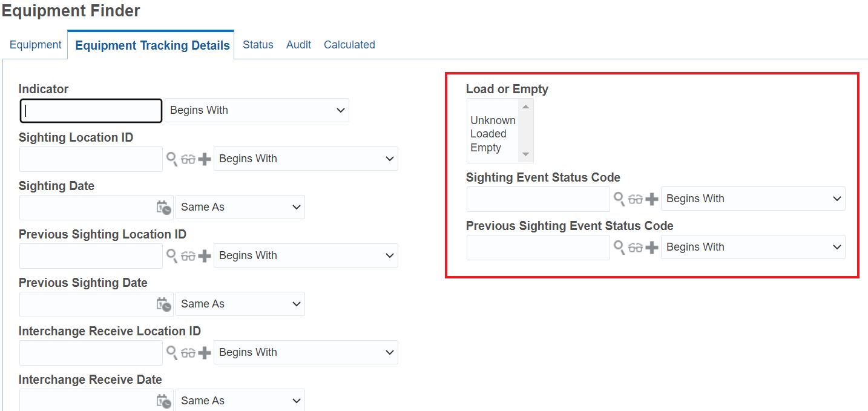The width and height of the screenshot is (868, 411).
Task: Click plus icon for Previous Sighting Event Status Code
Action: click(652, 247)
